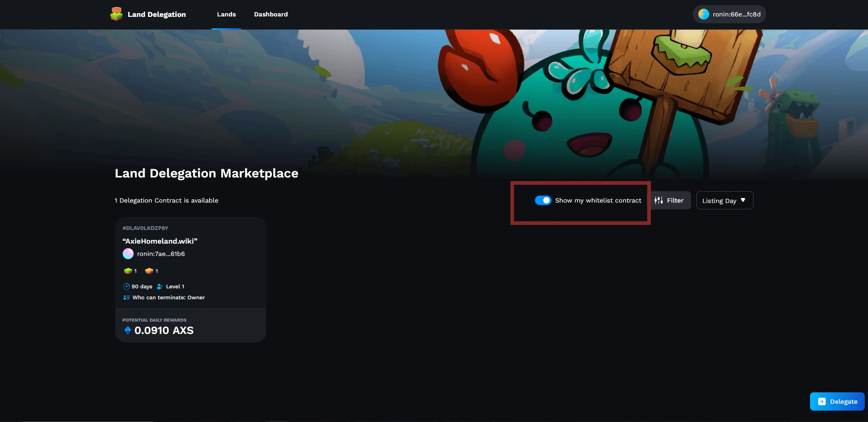Open the AxieHomeland.wiki contract title

click(x=160, y=241)
